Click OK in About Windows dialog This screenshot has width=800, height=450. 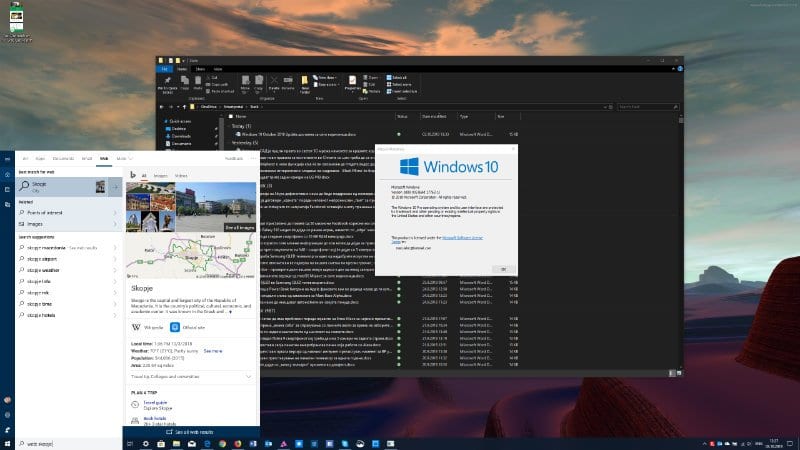(503, 269)
